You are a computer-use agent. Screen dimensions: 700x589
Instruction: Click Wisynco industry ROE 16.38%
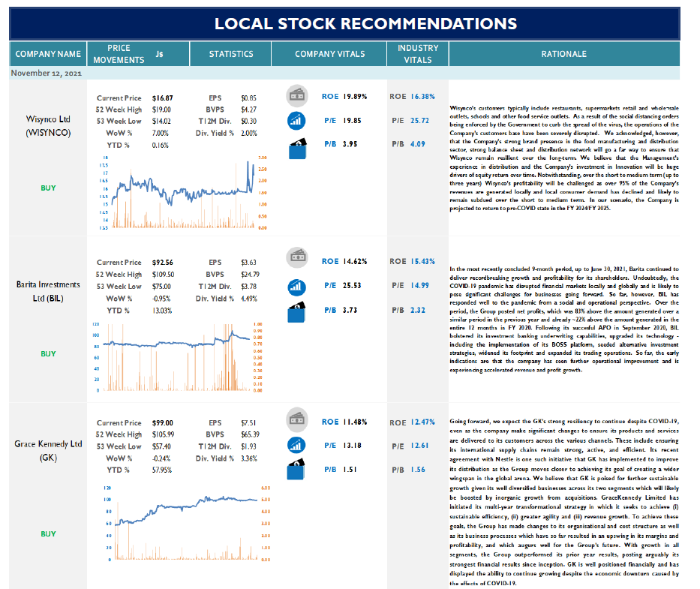(422, 97)
